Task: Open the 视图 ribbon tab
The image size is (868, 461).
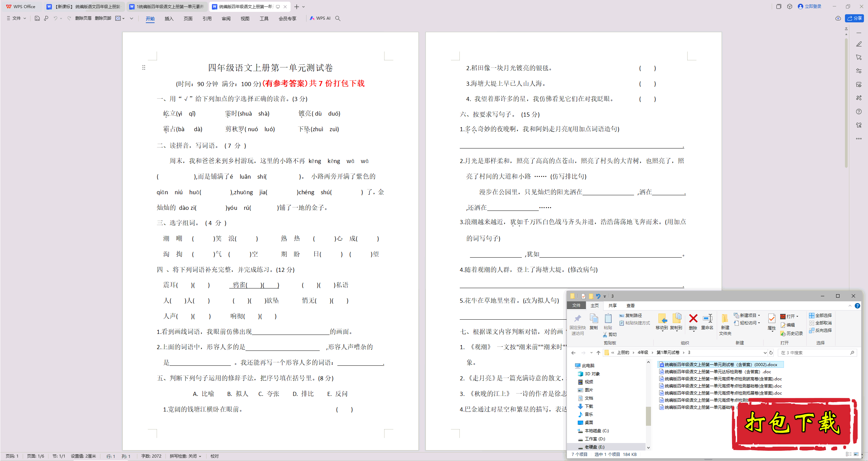Action: (x=245, y=19)
